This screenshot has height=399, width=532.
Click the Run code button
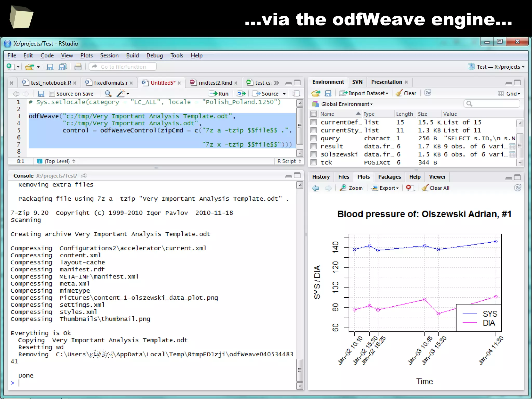[x=219, y=94]
